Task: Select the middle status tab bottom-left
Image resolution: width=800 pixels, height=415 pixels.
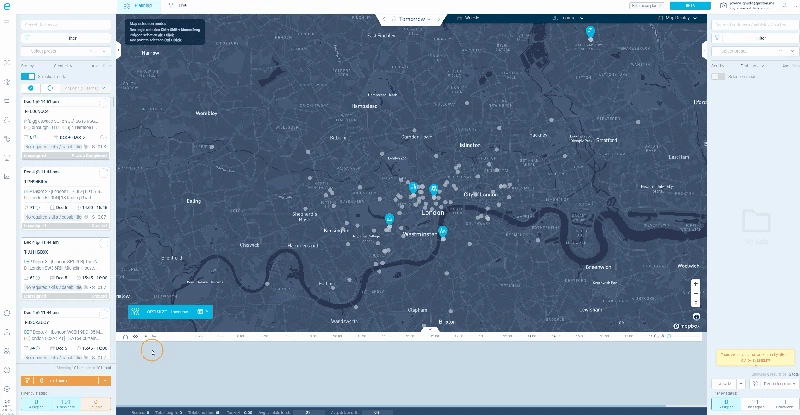Action: pos(66,404)
